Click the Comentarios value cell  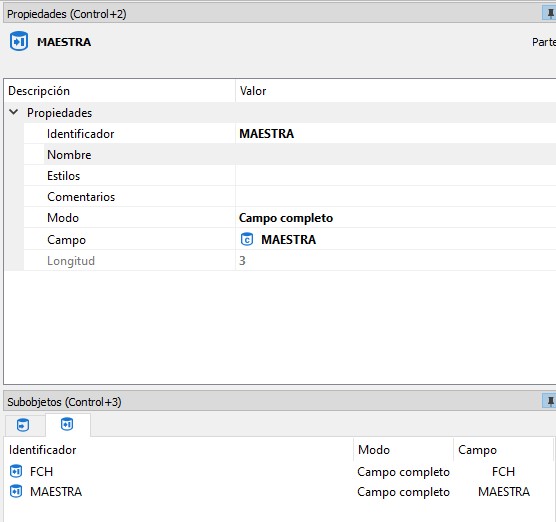[395, 196]
